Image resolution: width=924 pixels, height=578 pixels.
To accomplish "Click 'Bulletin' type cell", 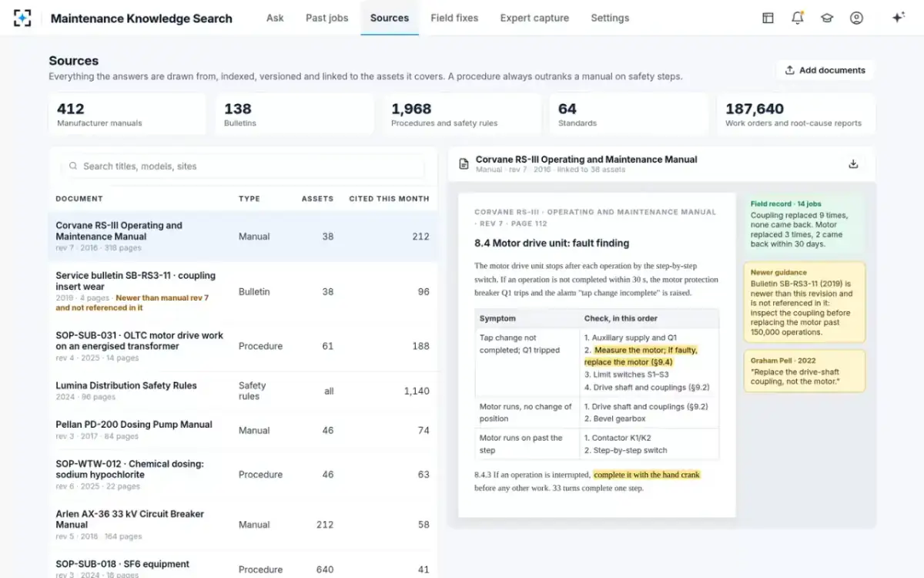I will (254, 292).
